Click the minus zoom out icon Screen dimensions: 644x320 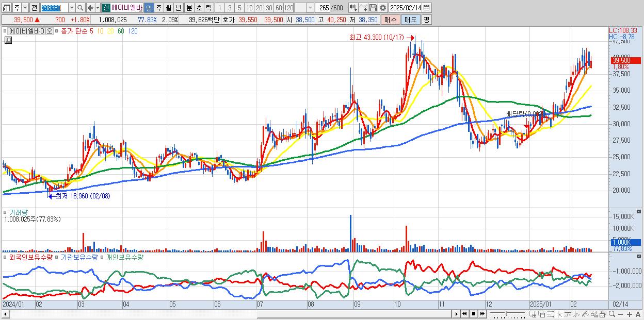tap(621, 314)
